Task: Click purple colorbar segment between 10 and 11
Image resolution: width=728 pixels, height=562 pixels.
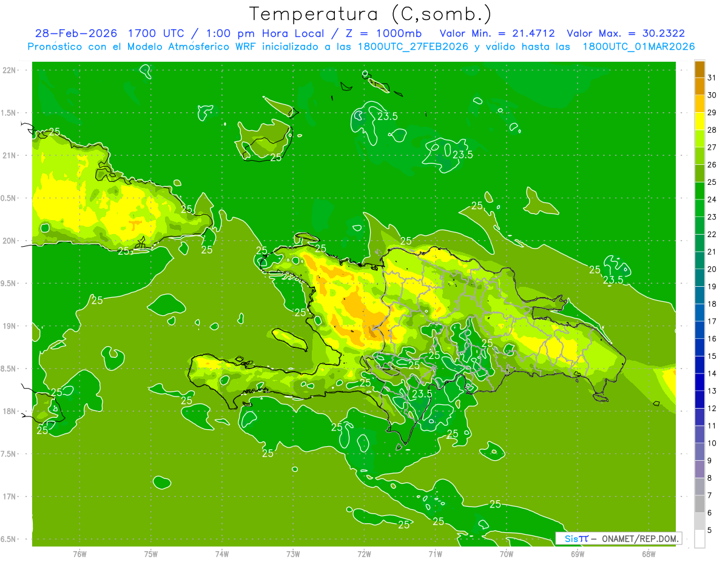Action: [x=699, y=434]
